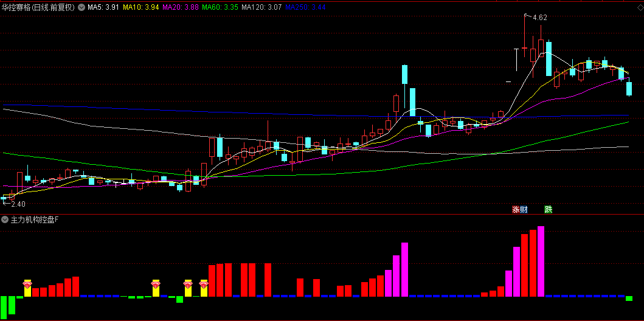Click the 4.62 high price label
644x321 pixels.
pyautogui.click(x=539, y=18)
